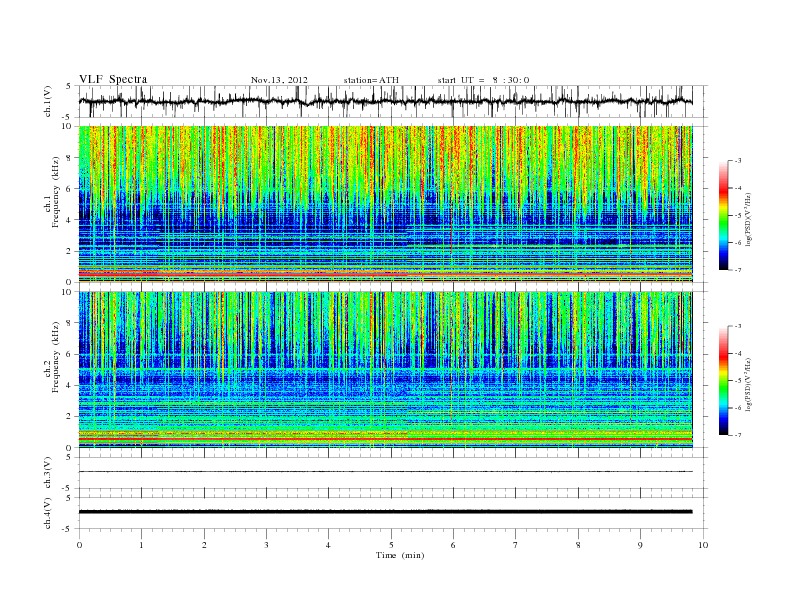Click the ch.2 spectrogram panel
The image size is (792, 612).
(x=385, y=369)
